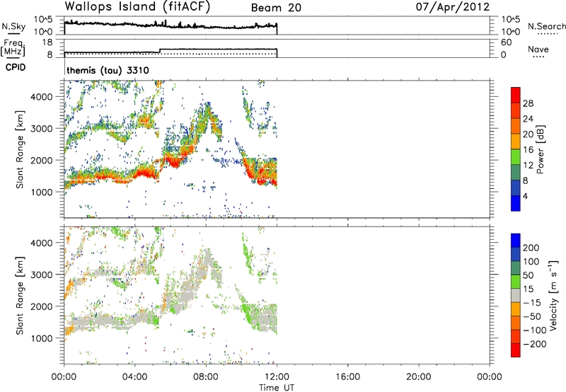Click the '12:00' time tick label
This screenshot has height=392, width=566.
click(277, 377)
